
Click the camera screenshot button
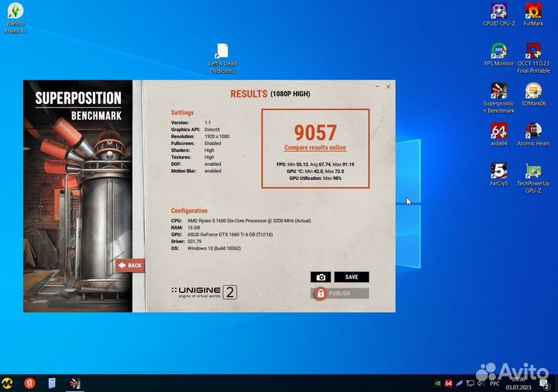(x=321, y=277)
